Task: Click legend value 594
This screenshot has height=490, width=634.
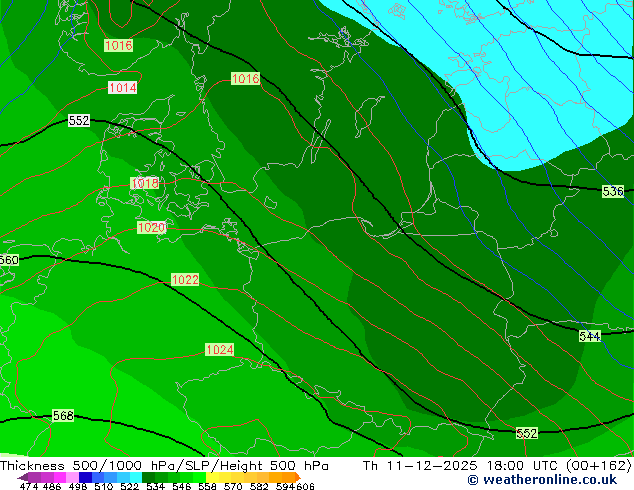Action: click(x=285, y=486)
